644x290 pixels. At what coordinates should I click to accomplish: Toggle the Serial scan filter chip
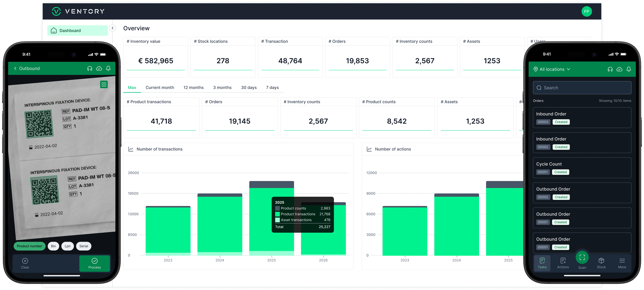click(84, 246)
